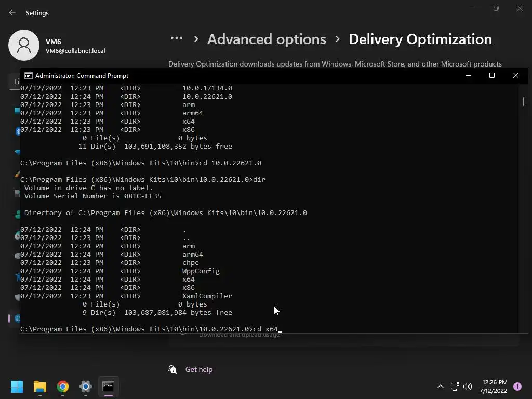This screenshot has width=532, height=399.
Task: Launch Google Chrome from the taskbar
Action: click(63, 387)
